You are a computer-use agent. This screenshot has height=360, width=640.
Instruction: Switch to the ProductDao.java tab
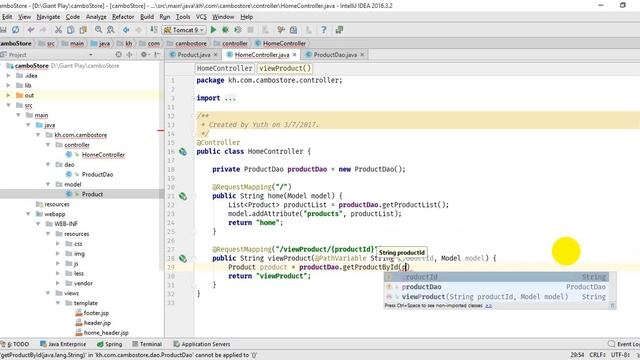click(335, 55)
